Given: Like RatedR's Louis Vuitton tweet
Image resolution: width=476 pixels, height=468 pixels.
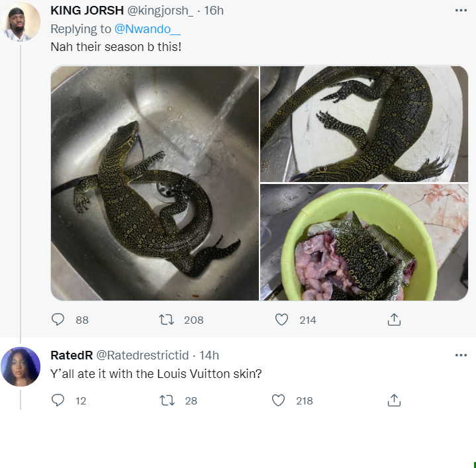Looking at the screenshot, I should coord(278,400).
